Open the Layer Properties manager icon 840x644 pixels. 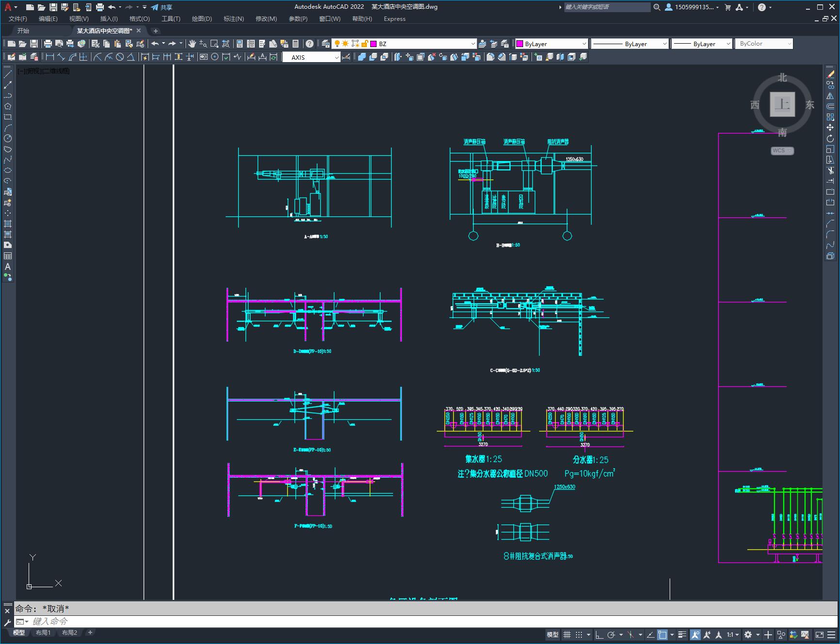coord(326,44)
